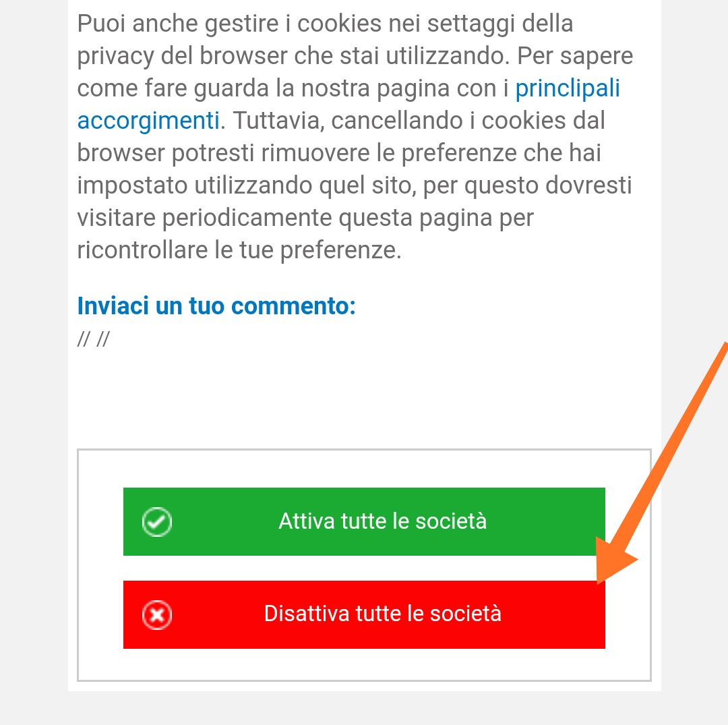Click the '// //' placeholder text
728x725 pixels.
93,339
